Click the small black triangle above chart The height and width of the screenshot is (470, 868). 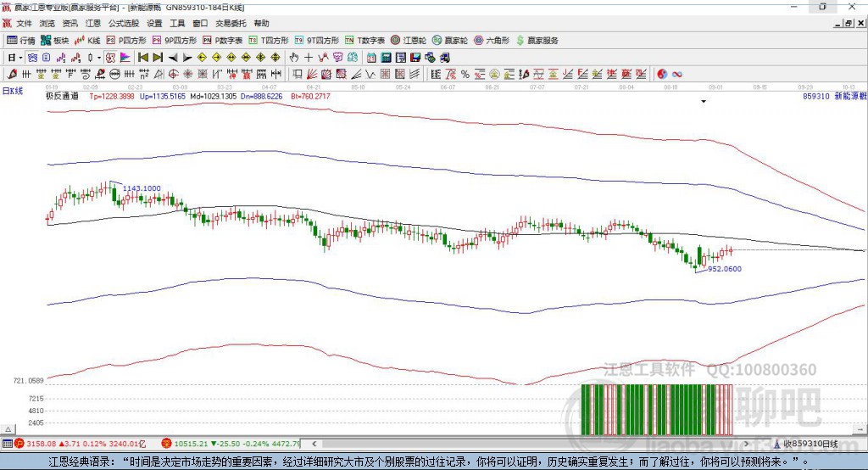coord(704,102)
